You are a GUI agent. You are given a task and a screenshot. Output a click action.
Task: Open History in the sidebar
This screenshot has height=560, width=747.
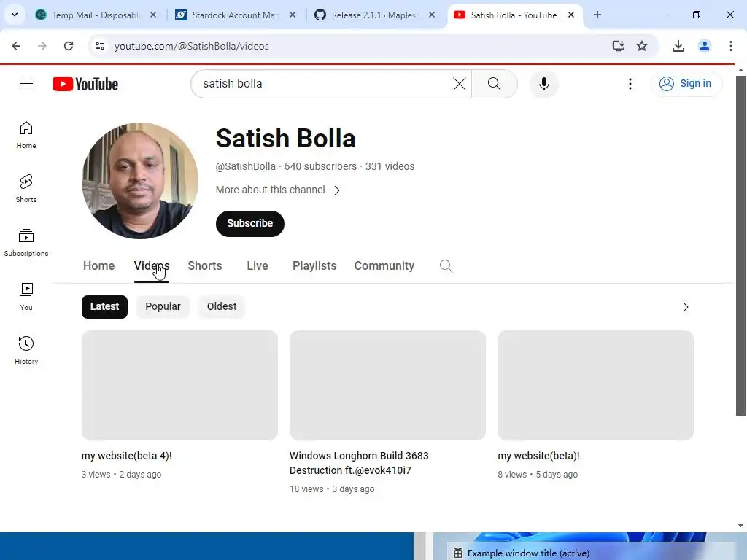click(x=26, y=350)
